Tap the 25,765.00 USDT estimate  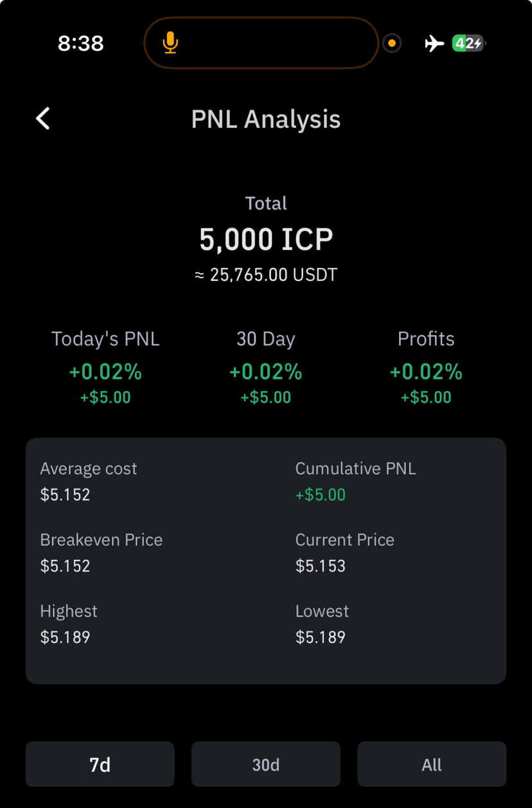266,275
